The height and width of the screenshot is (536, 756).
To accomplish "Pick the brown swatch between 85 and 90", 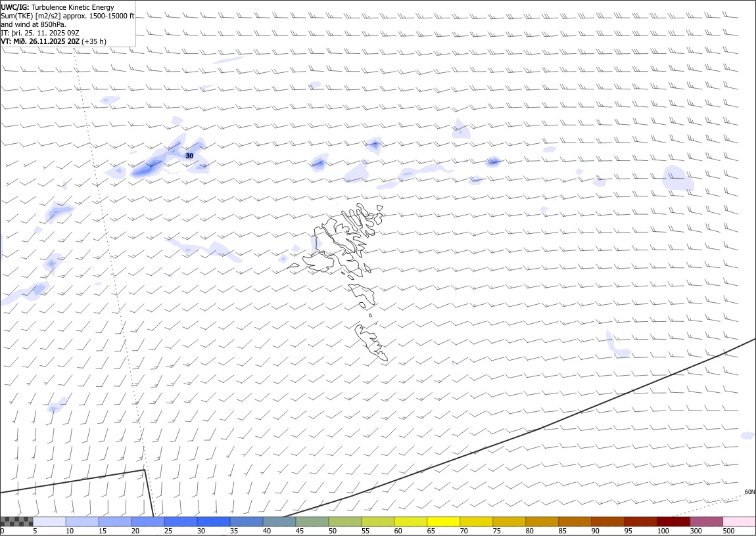I will 575,522.
